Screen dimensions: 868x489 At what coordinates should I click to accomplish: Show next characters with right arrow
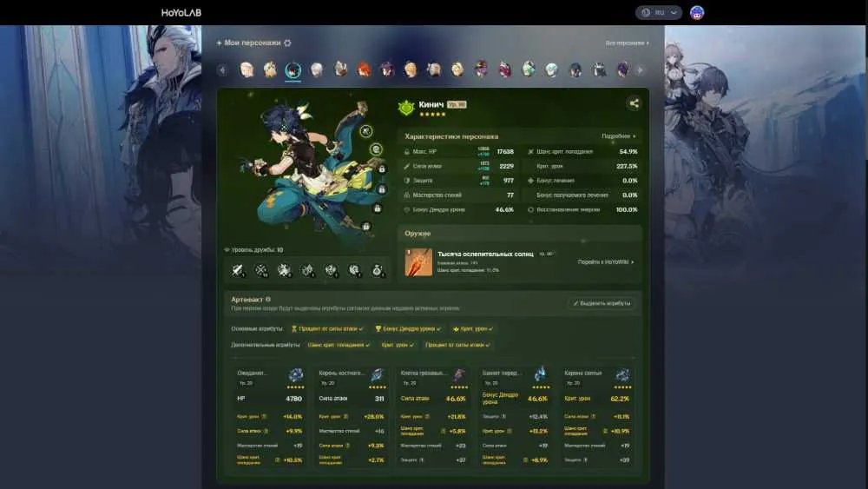(641, 69)
